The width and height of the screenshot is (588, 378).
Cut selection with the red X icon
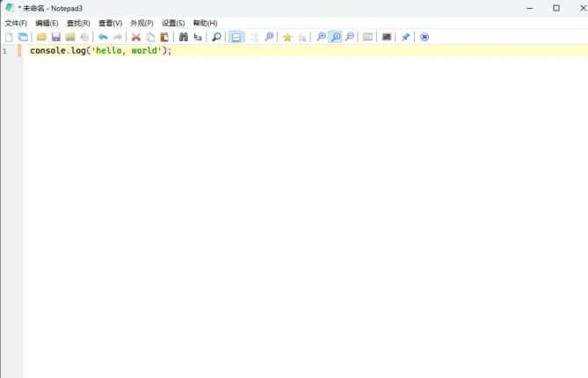(135, 37)
